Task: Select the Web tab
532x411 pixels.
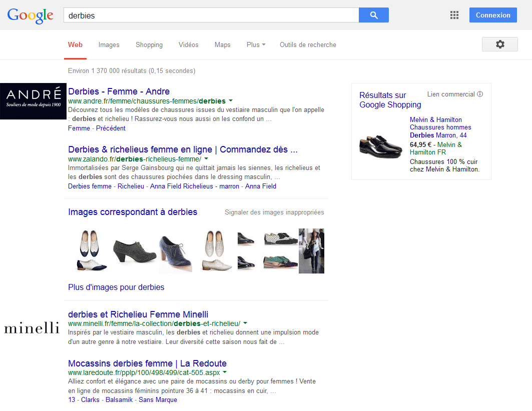Action: 75,44
